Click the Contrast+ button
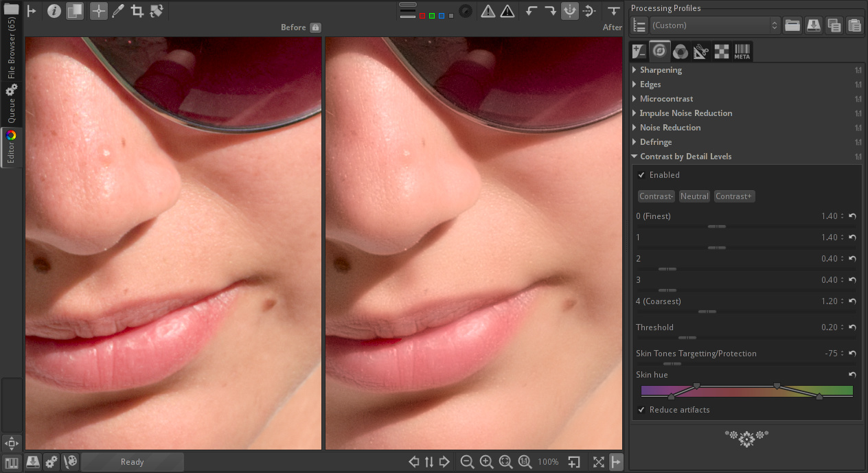Image resolution: width=868 pixels, height=473 pixels. pyautogui.click(x=734, y=196)
